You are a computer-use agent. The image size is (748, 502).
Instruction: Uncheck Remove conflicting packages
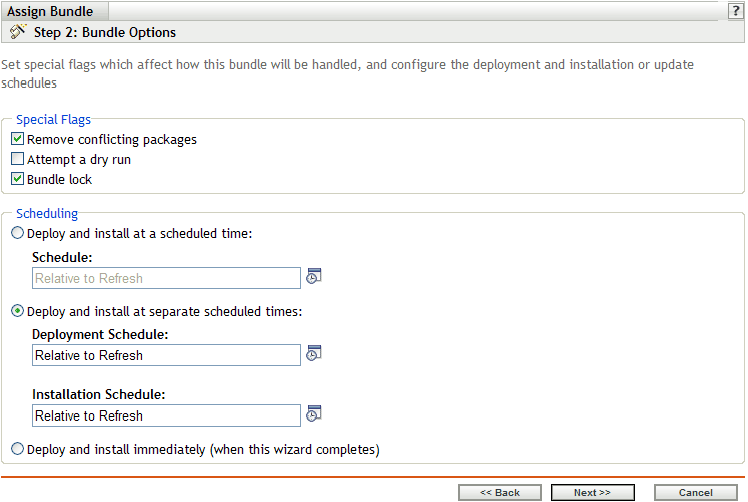click(17, 140)
